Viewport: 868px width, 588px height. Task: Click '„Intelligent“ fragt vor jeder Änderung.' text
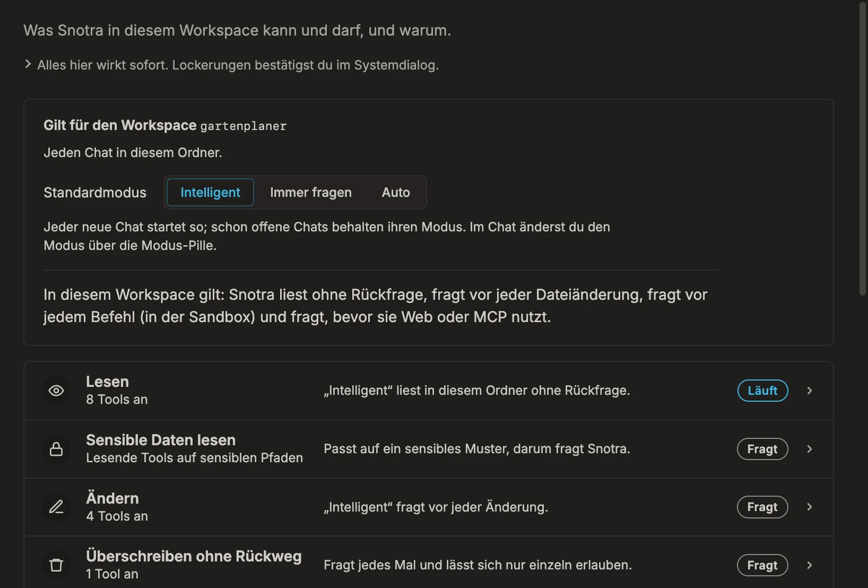coord(436,507)
